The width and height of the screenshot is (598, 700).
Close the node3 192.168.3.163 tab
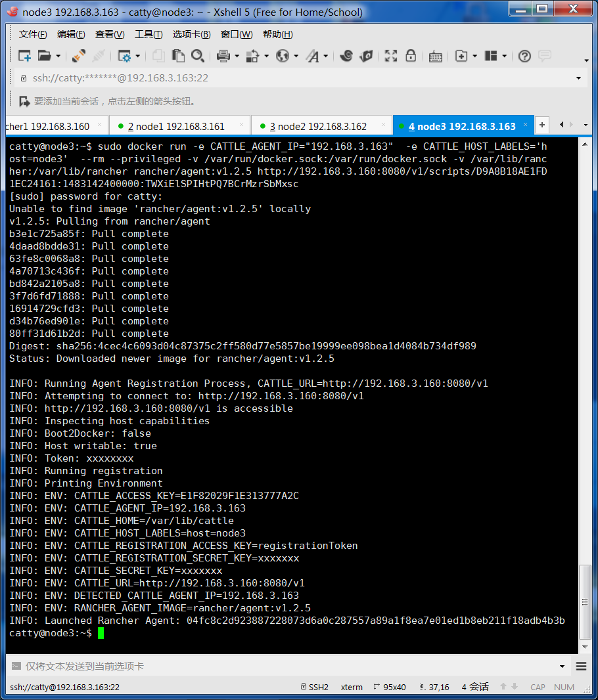(x=525, y=125)
